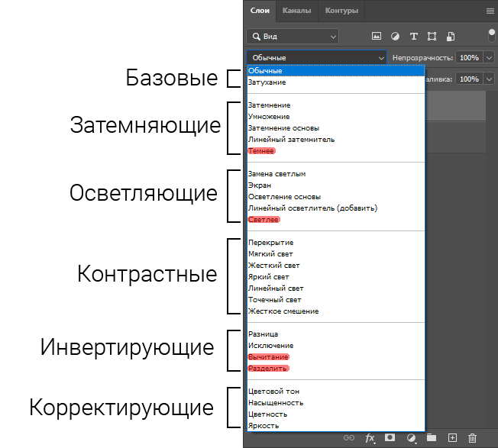Screen dimensions: 498x448
Task: Toggle the layer filtering switch
Action: pyautogui.click(x=491, y=35)
